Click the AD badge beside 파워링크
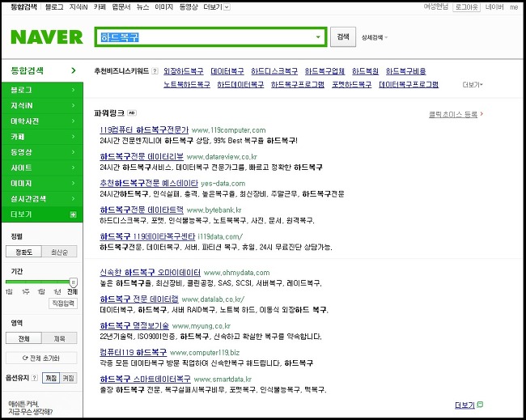 (132, 113)
